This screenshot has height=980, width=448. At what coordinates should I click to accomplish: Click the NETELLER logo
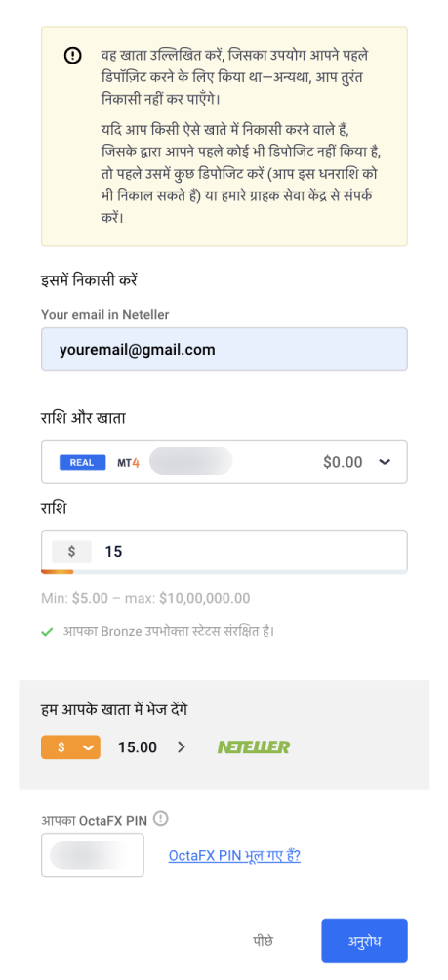point(254,746)
